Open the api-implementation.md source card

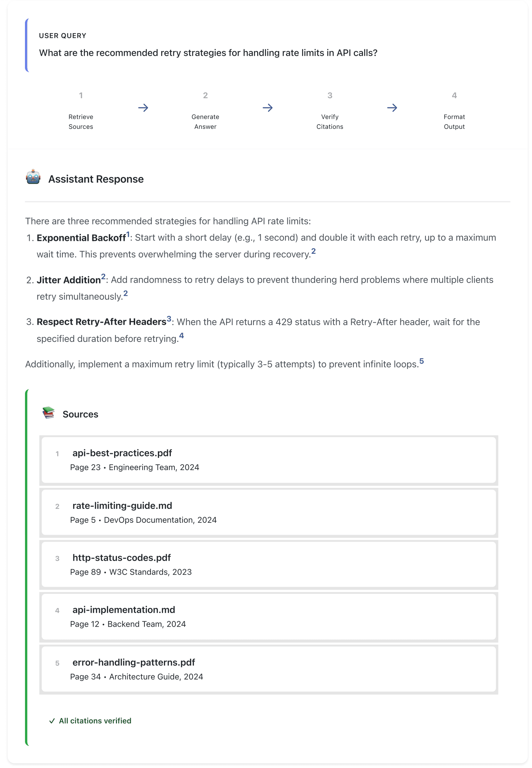(268, 617)
